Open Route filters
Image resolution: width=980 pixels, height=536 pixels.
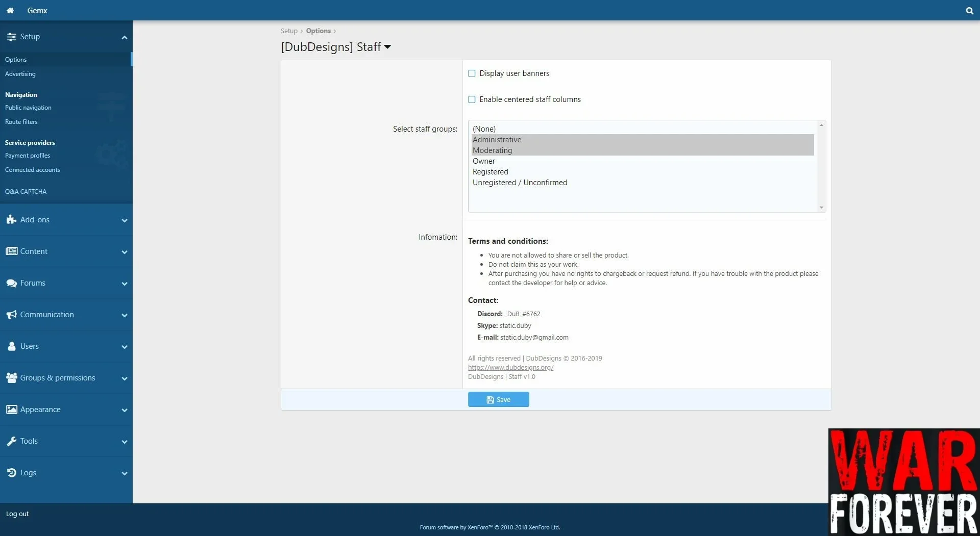coord(21,122)
